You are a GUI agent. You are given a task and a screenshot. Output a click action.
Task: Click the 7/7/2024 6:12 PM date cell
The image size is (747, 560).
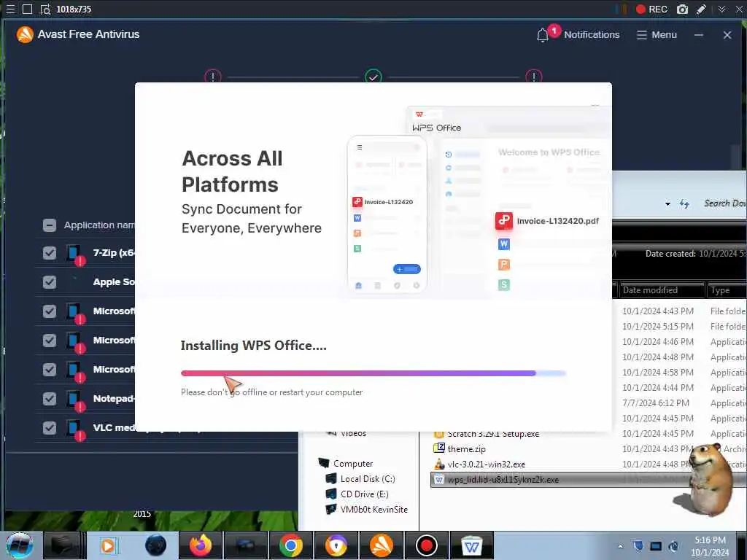[656, 402]
